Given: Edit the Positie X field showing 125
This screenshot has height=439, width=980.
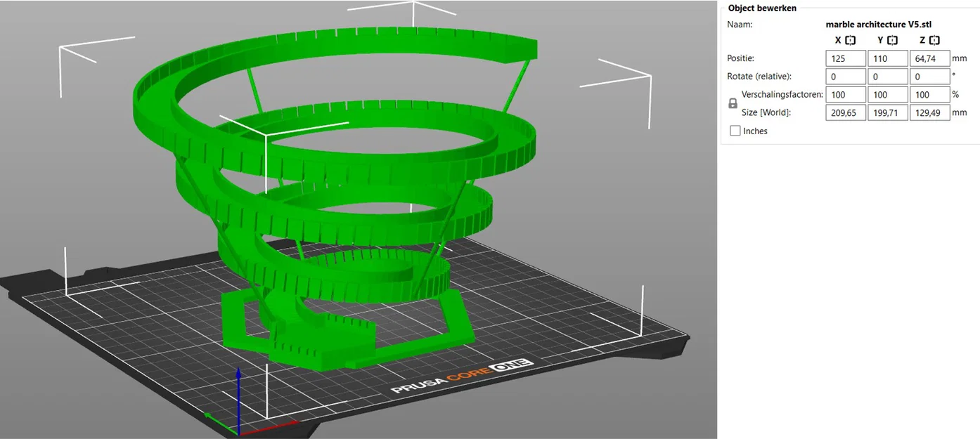Looking at the screenshot, I should (x=846, y=58).
